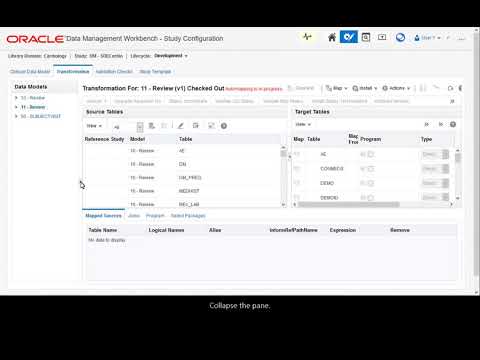
Task: Open the magnifier document icon in header
Action: (x=366, y=37)
